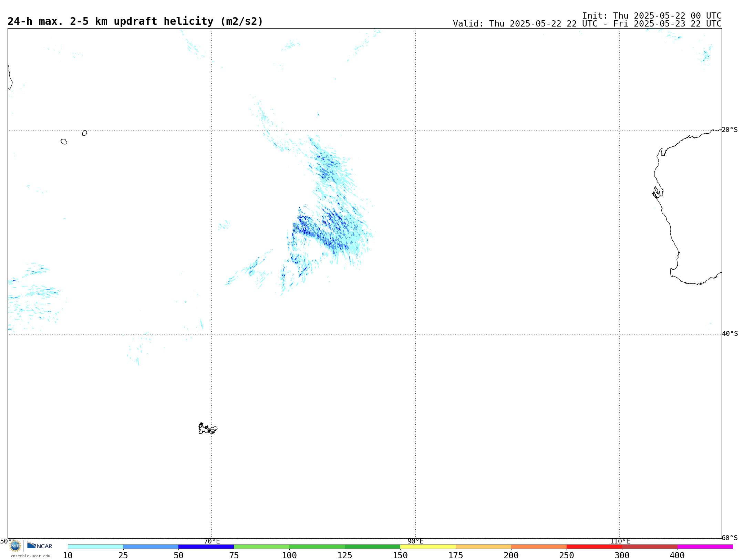
Task: Click the 90°E longitude label
Action: tap(416, 541)
